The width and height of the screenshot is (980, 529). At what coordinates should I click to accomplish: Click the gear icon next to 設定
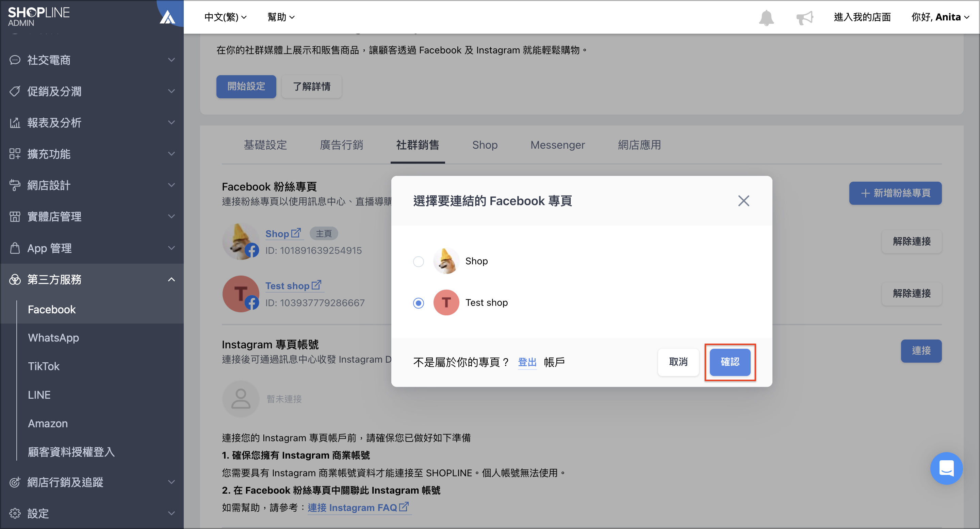(15, 513)
